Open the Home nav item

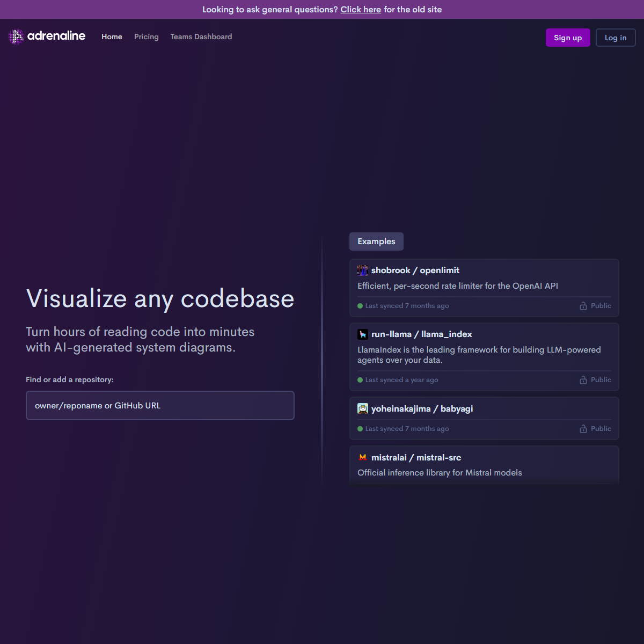(x=112, y=36)
